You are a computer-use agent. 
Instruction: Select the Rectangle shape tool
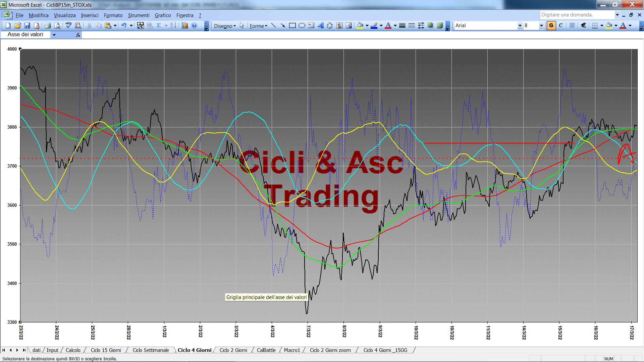292,25
